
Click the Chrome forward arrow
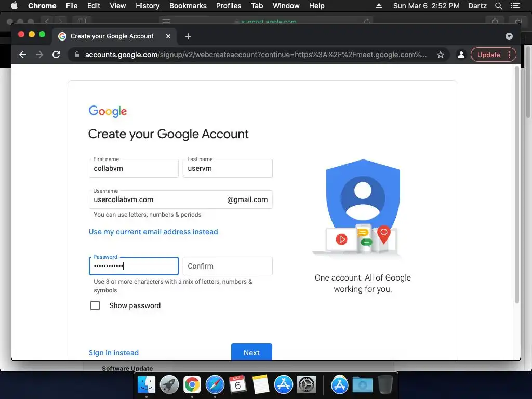tap(39, 55)
